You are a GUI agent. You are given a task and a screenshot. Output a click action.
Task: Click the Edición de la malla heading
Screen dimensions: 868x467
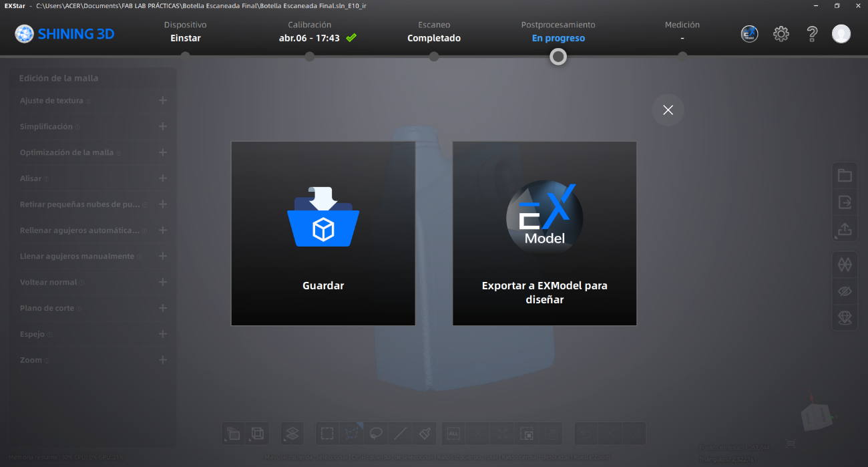click(59, 78)
